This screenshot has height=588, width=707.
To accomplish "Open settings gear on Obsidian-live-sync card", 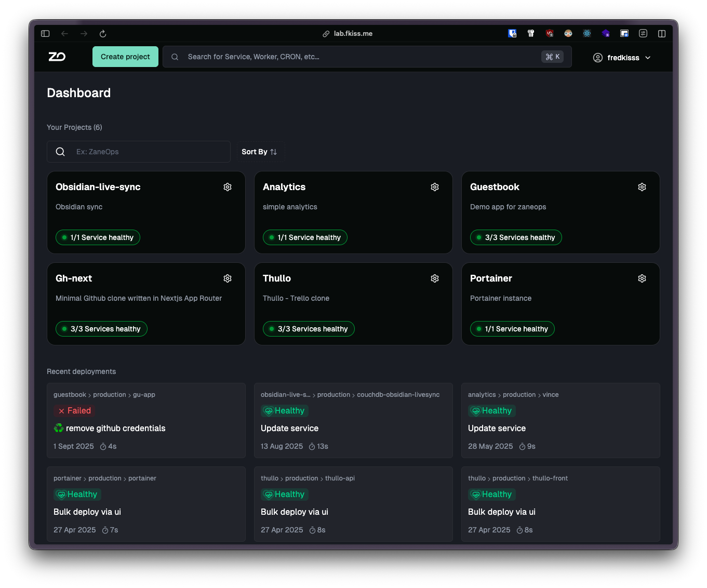I will 228,187.
